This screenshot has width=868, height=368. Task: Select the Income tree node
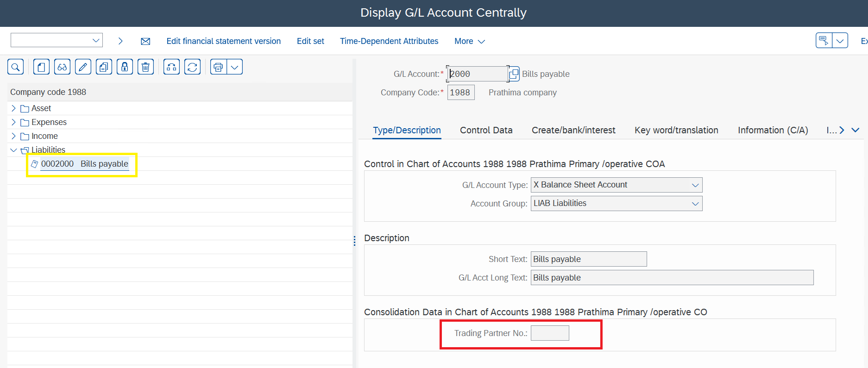point(44,136)
